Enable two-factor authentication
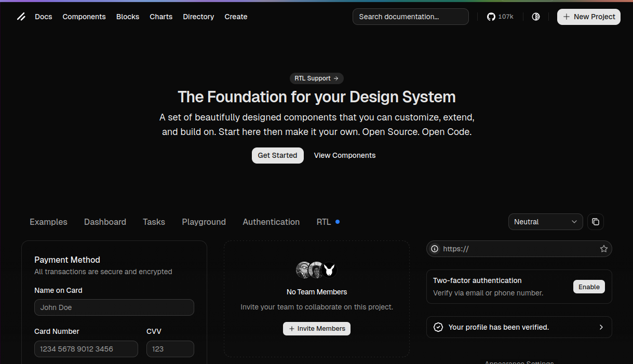 click(x=589, y=287)
